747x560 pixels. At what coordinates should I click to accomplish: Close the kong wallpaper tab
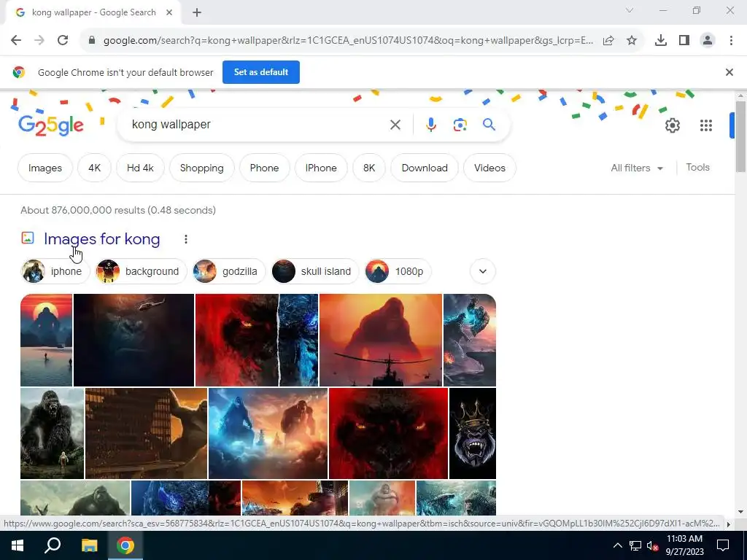coord(169,13)
